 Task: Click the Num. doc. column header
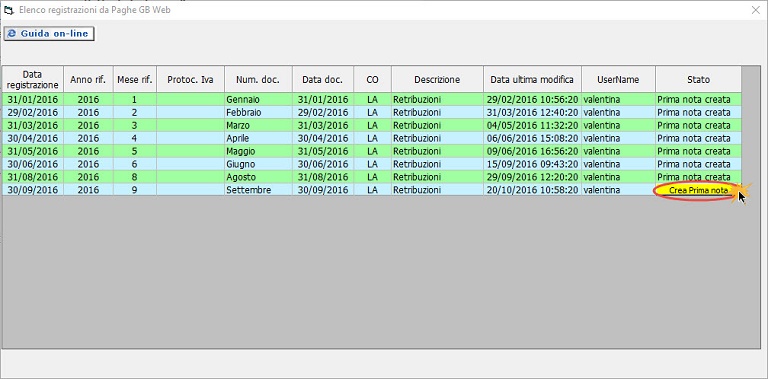(258, 79)
